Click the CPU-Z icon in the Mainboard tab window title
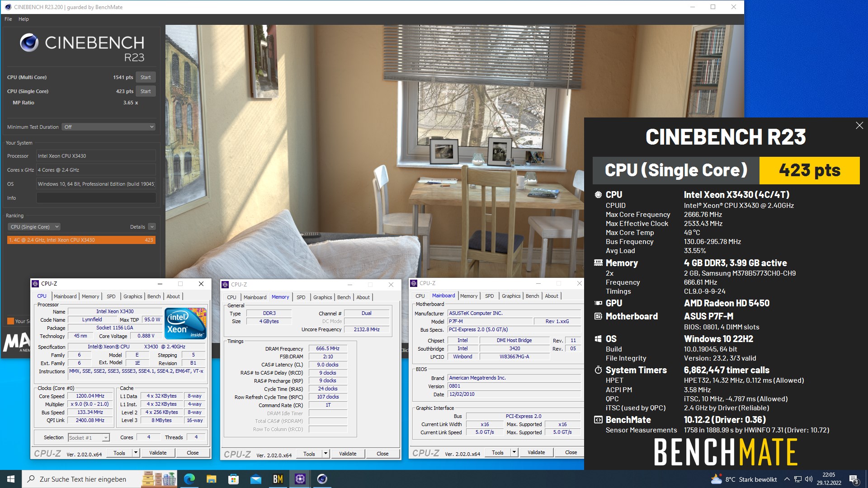868x488 pixels. 414,283
